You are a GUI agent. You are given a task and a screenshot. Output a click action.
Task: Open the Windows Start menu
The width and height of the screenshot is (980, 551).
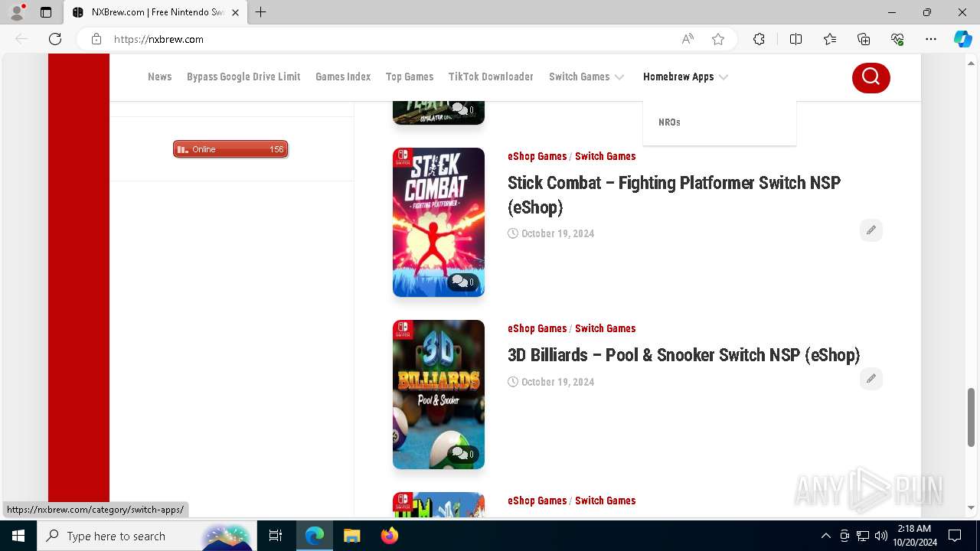[x=18, y=536]
